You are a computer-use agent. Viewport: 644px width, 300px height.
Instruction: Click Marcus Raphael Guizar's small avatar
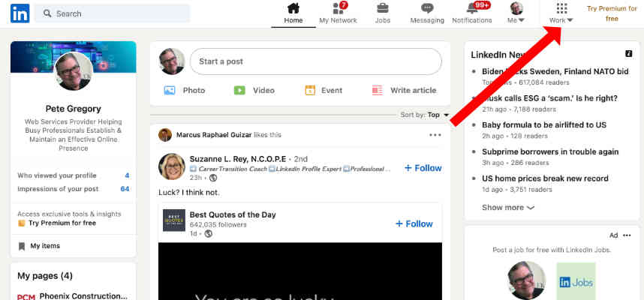click(x=165, y=134)
